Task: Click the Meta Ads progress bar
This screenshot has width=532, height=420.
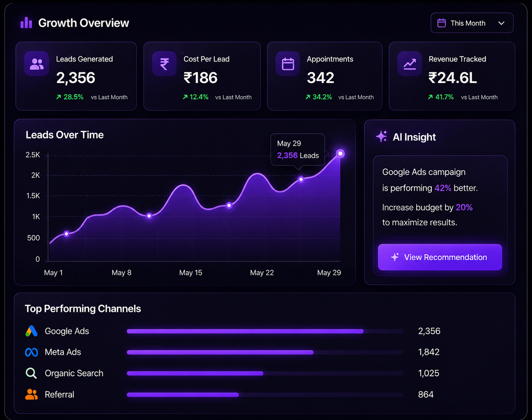Action: [265, 353]
